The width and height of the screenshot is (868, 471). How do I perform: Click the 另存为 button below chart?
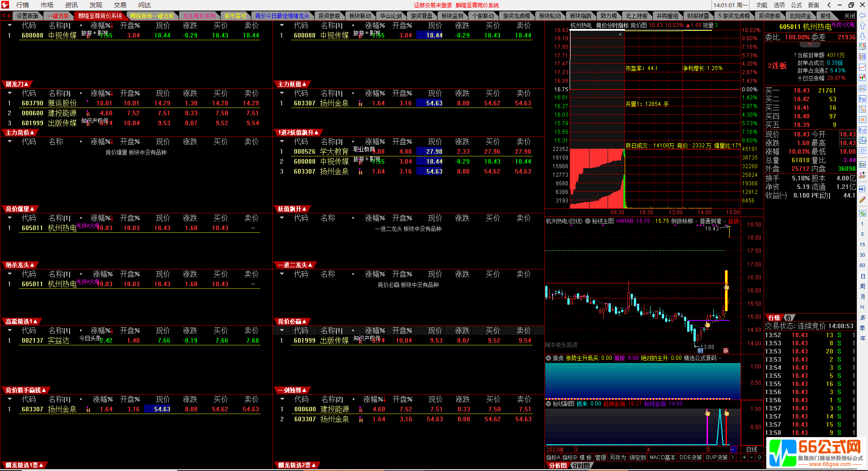point(618,457)
